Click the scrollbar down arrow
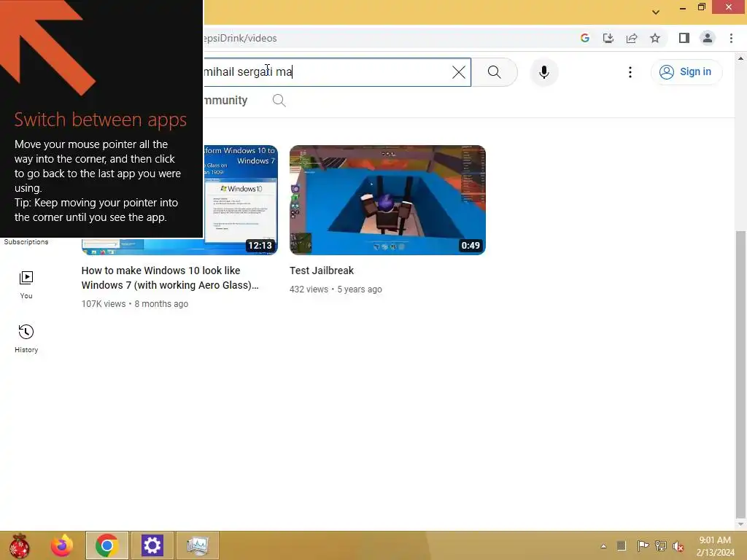This screenshot has width=747, height=560. pyautogui.click(x=740, y=525)
